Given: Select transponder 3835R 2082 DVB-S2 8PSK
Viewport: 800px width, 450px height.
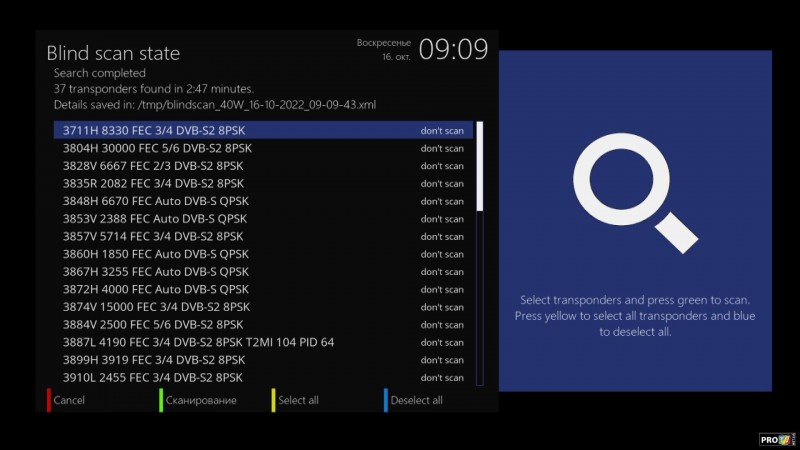Looking at the screenshot, I should [152, 184].
